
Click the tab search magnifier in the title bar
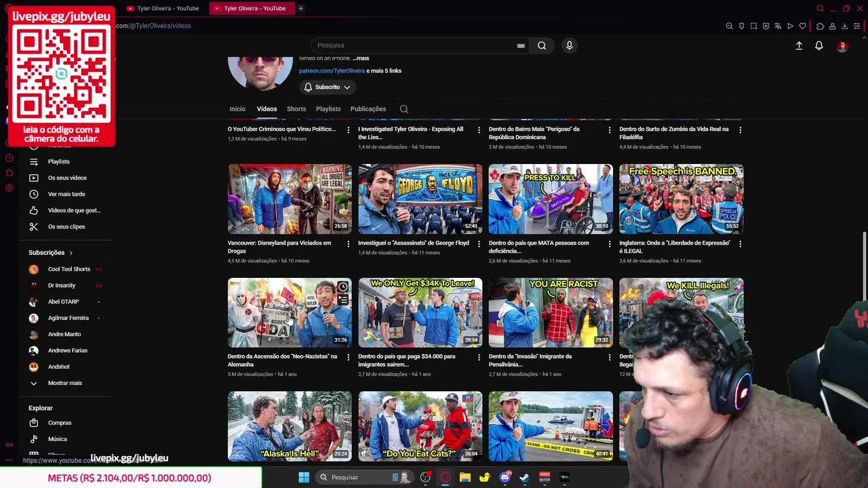click(x=820, y=9)
